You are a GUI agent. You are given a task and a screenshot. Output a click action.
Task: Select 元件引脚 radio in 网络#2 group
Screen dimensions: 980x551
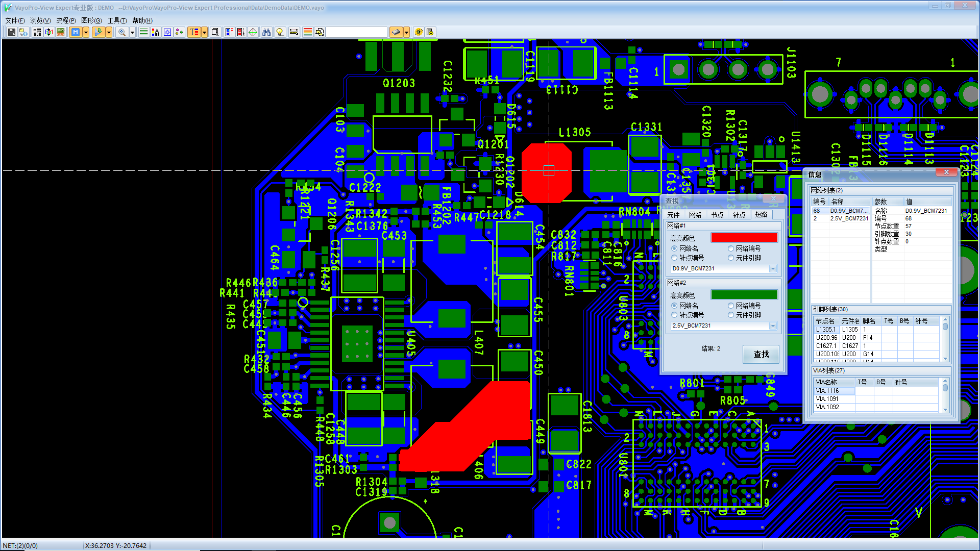(731, 315)
